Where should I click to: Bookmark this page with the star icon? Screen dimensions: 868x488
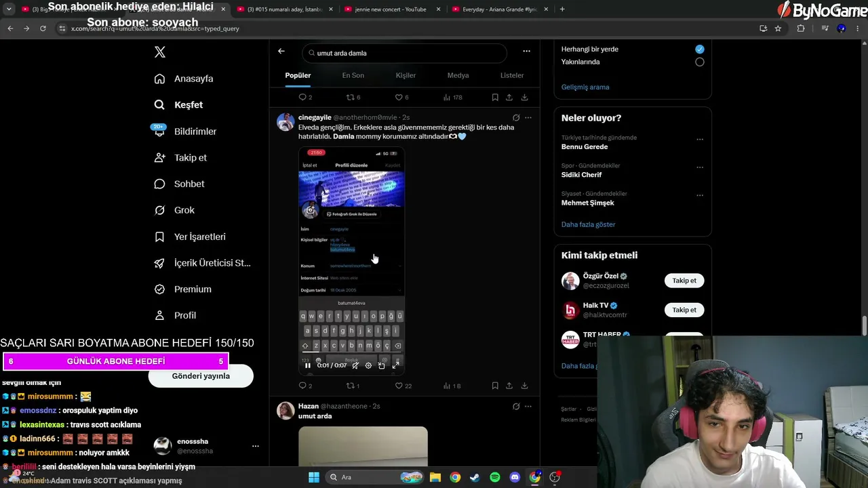(x=778, y=28)
